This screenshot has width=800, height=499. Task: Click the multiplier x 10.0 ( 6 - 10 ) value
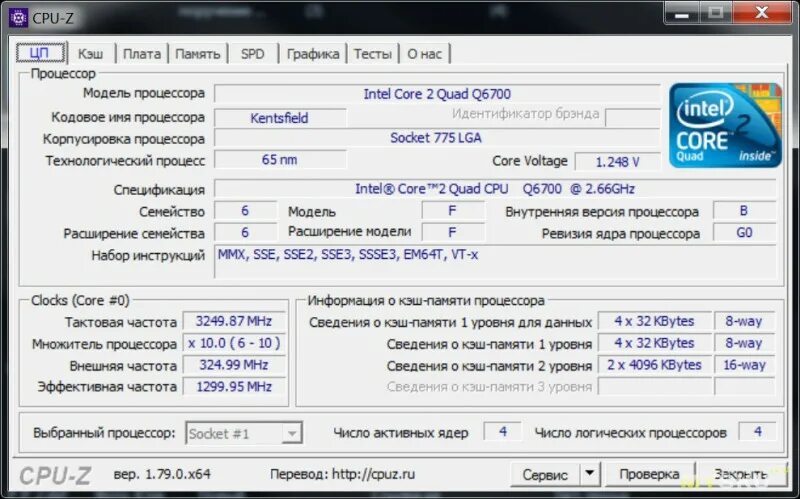pyautogui.click(x=234, y=343)
